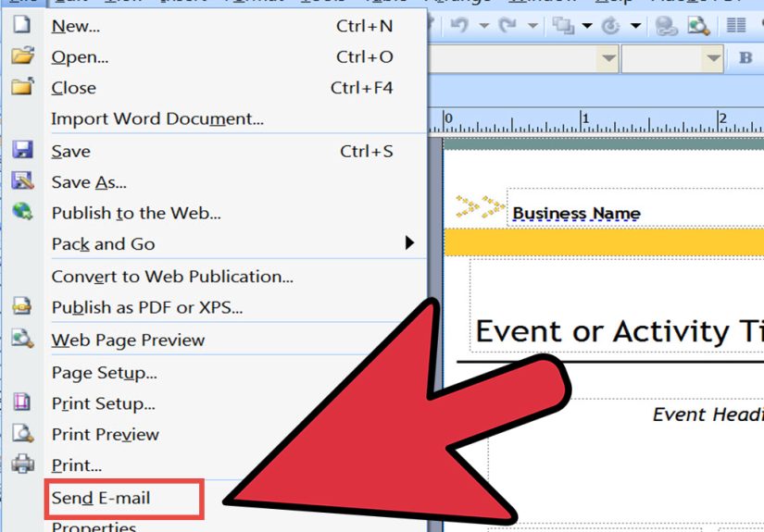Screen dimensions: 764x532
Task: Click the Open folder icon
Action: (22, 56)
